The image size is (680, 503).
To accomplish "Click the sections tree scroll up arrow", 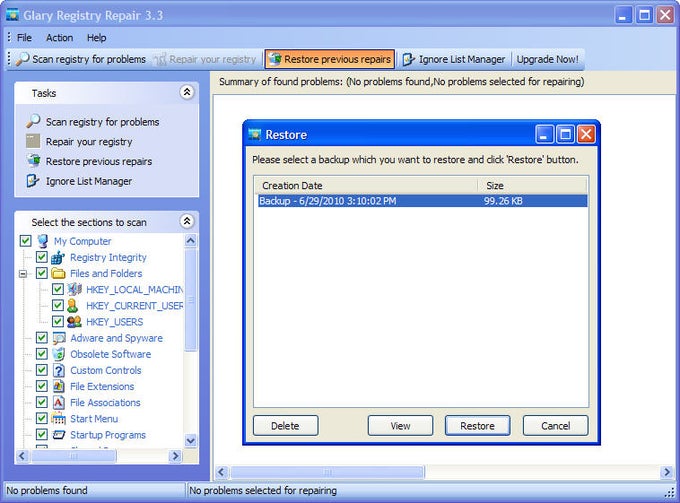I will tap(190, 240).
